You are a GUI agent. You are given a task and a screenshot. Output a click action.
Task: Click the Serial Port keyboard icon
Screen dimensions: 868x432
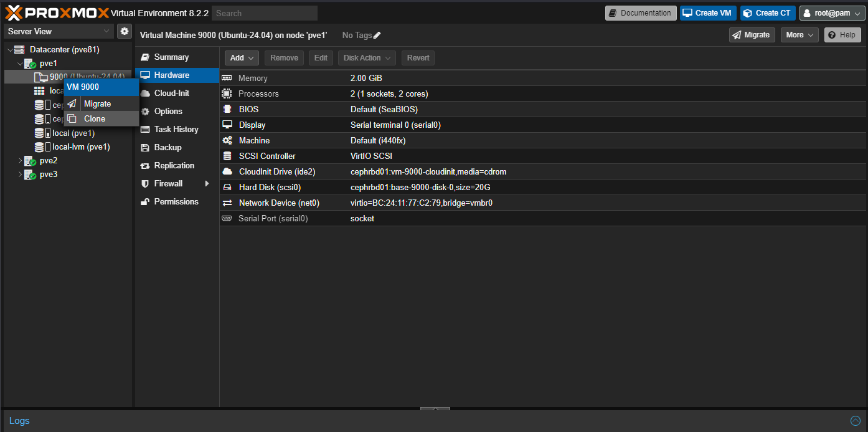click(x=227, y=218)
